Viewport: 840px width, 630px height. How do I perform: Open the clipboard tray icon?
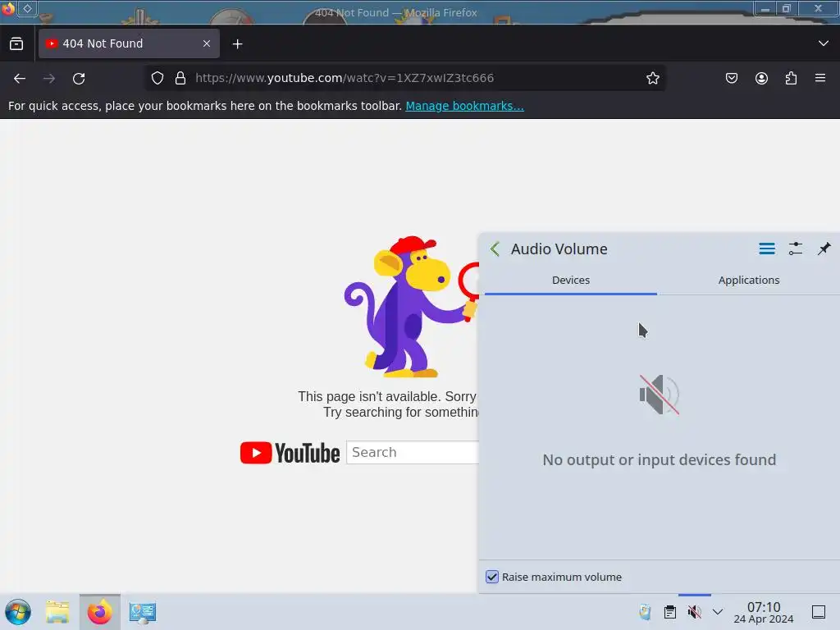(x=670, y=612)
